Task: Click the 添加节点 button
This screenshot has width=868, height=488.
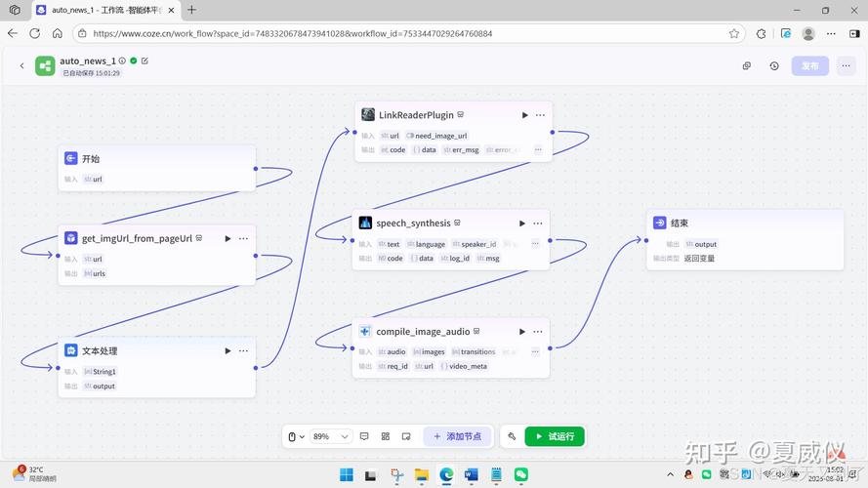Action: [457, 436]
